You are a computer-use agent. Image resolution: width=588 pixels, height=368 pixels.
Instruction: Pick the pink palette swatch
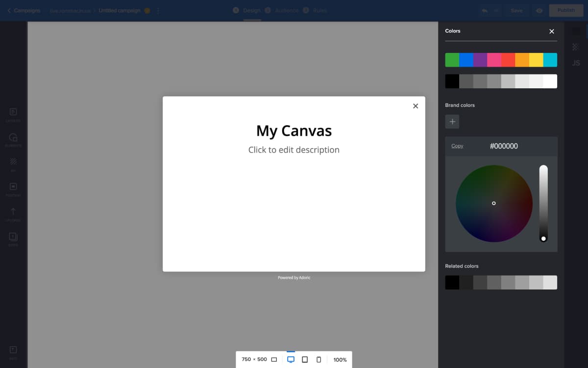[x=494, y=60]
